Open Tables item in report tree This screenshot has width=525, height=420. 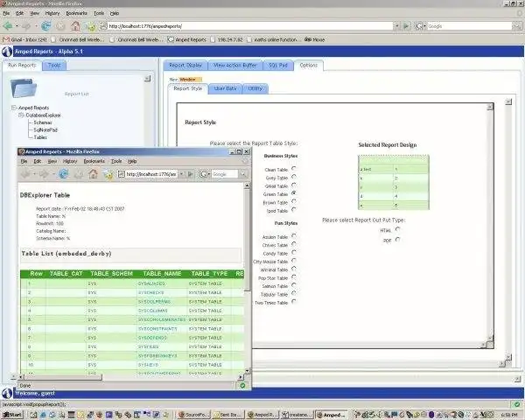tap(40, 137)
